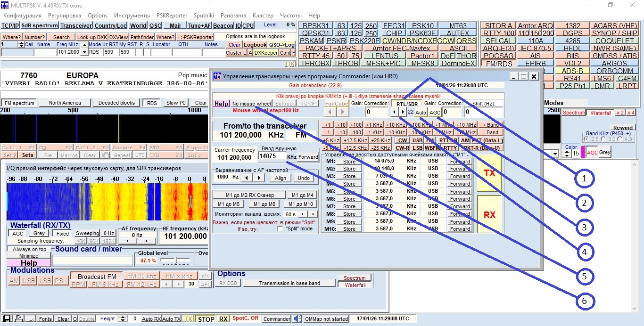The height and width of the screenshot is (326, 644).
Task: Click the floppy disk save icon in bottom toolbar
Action: point(7,318)
